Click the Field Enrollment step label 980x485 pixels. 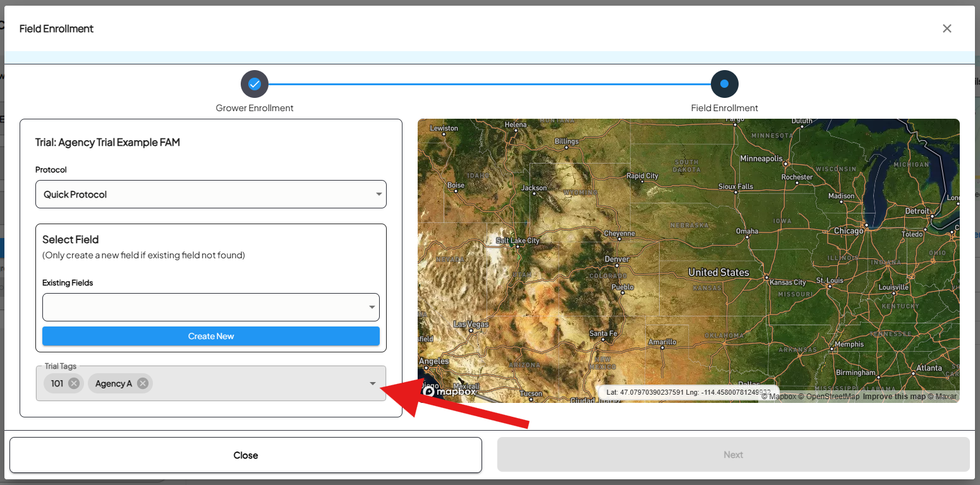pyautogui.click(x=725, y=108)
